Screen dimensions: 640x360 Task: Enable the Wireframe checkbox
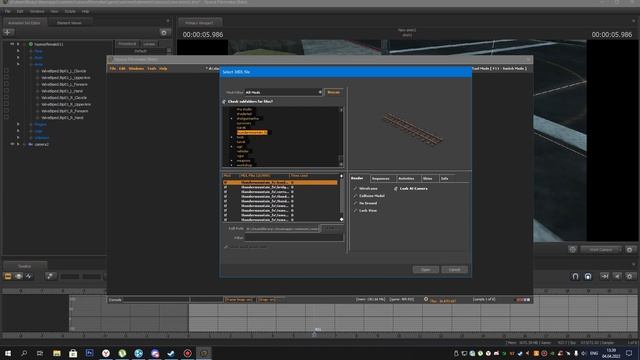coord(355,189)
